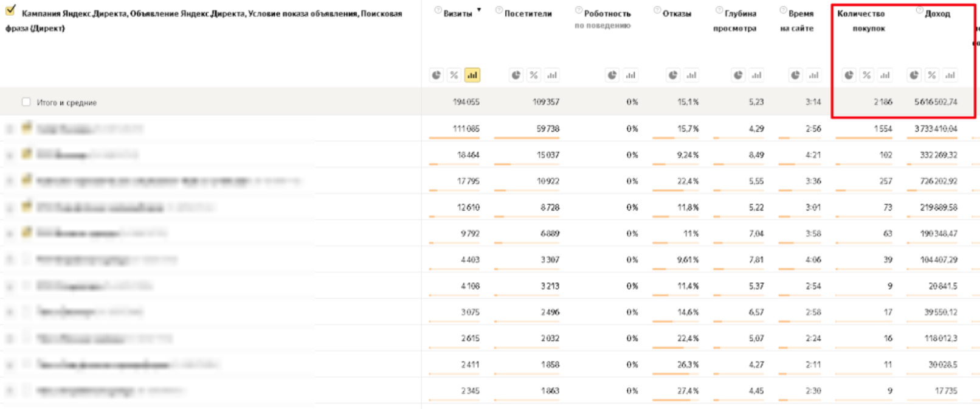The width and height of the screenshot is (980, 409).
Task: Switch Количество покупок to percent view
Action: (867, 75)
